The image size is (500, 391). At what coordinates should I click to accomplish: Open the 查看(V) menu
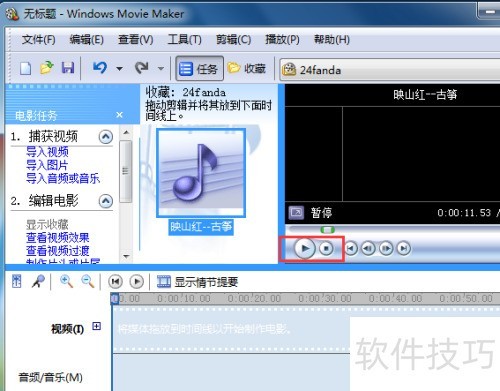click(136, 40)
